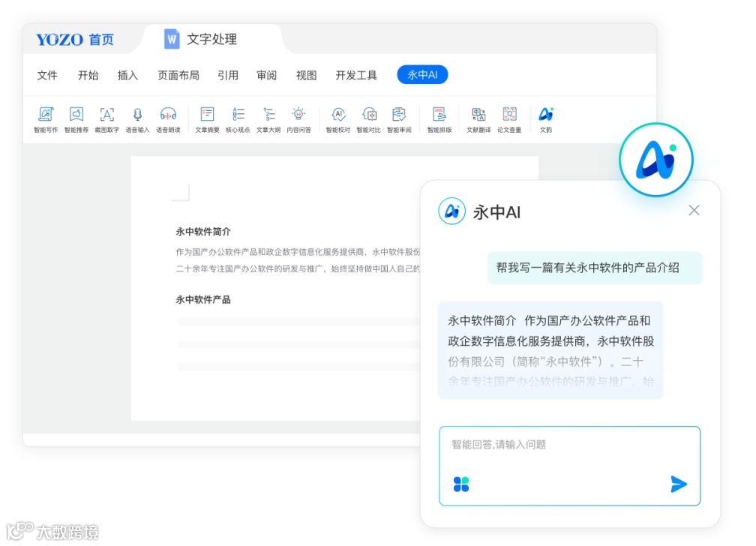Viewport: 756px width, 546px height.
Task: Click the 核心观点 core viewpoints icon
Action: pos(238,119)
